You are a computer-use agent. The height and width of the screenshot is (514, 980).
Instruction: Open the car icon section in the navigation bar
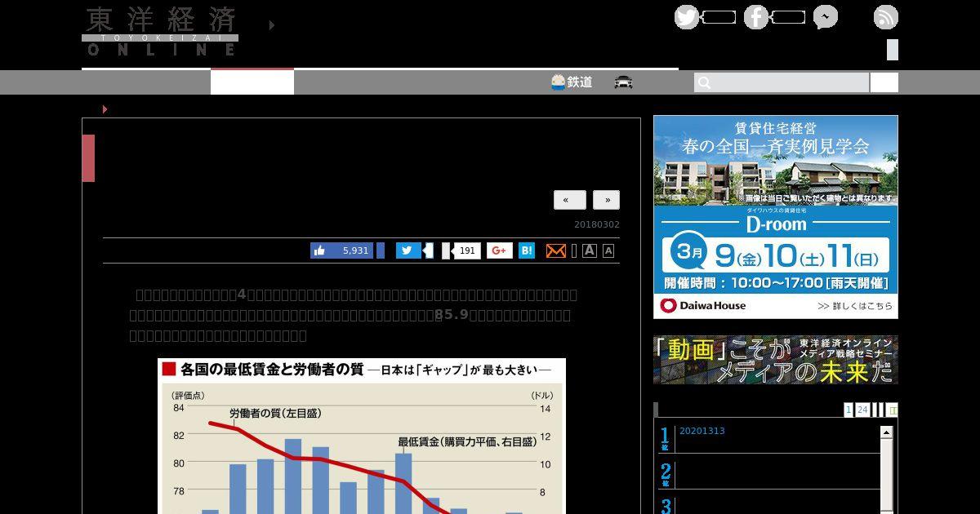(x=624, y=82)
